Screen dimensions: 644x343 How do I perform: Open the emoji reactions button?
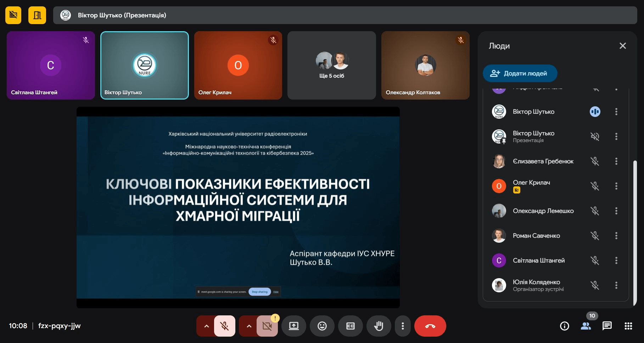[x=322, y=326]
